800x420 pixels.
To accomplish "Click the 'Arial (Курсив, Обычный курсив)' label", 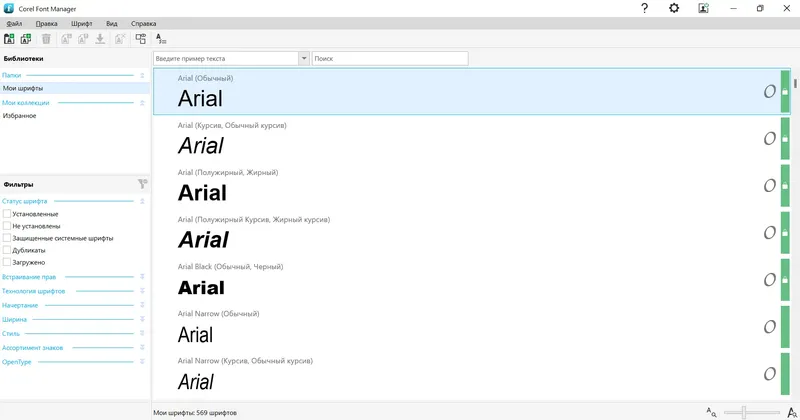I will (232, 125).
